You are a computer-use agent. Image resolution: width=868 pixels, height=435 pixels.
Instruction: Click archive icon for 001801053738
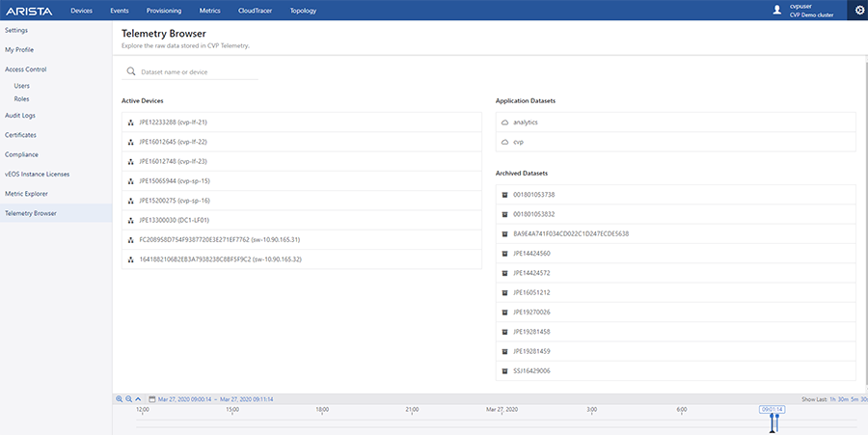tap(504, 195)
